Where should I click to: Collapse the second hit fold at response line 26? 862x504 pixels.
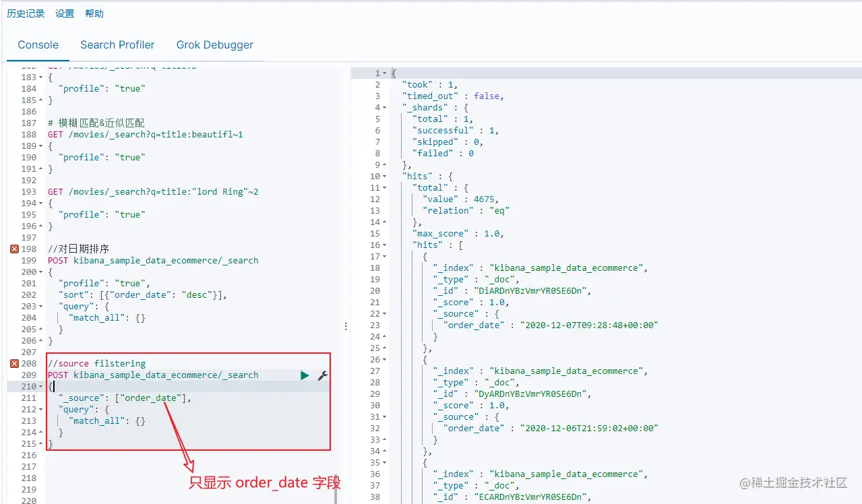coord(384,359)
